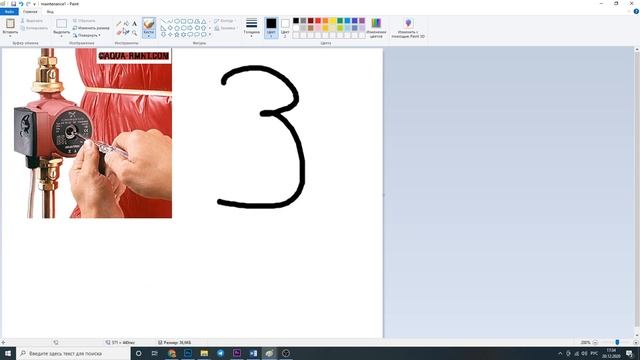Click Redo in quick access toolbar
640x360 pixels.
[x=28, y=4]
